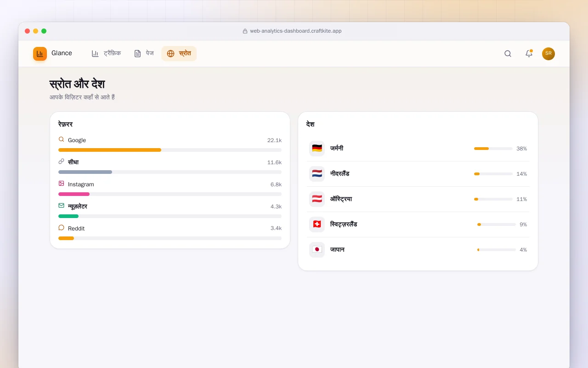This screenshot has height=368, width=588.
Task: Select the स्रोत tab
Action: pos(179,53)
